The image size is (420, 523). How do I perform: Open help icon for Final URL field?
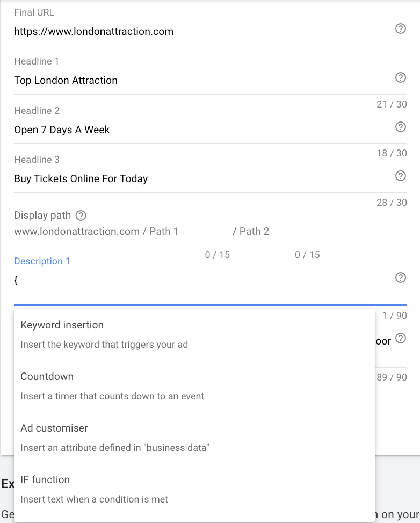point(400,28)
